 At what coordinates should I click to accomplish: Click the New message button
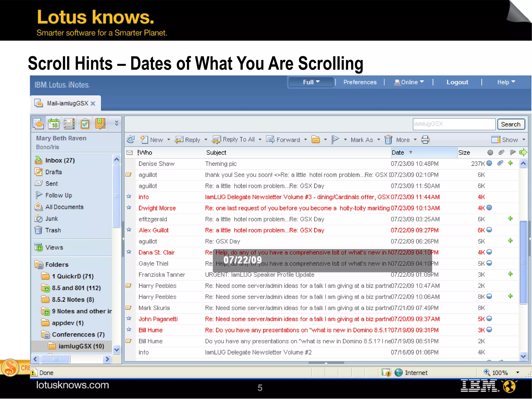click(x=152, y=140)
